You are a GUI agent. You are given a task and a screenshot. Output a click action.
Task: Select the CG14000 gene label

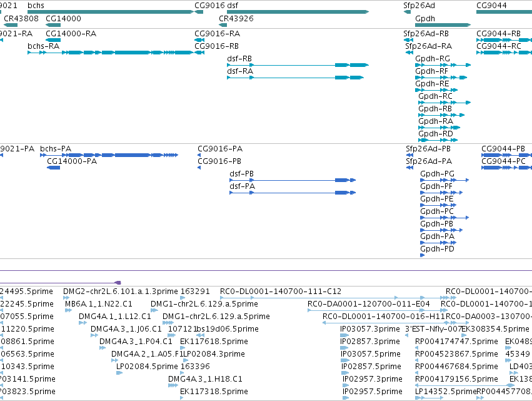(x=63, y=19)
